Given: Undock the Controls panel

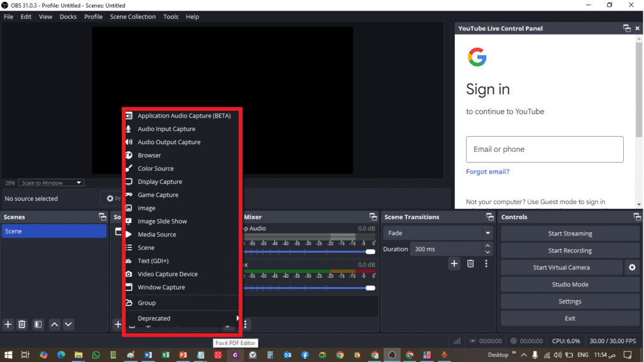Looking at the screenshot, I should 637,217.
